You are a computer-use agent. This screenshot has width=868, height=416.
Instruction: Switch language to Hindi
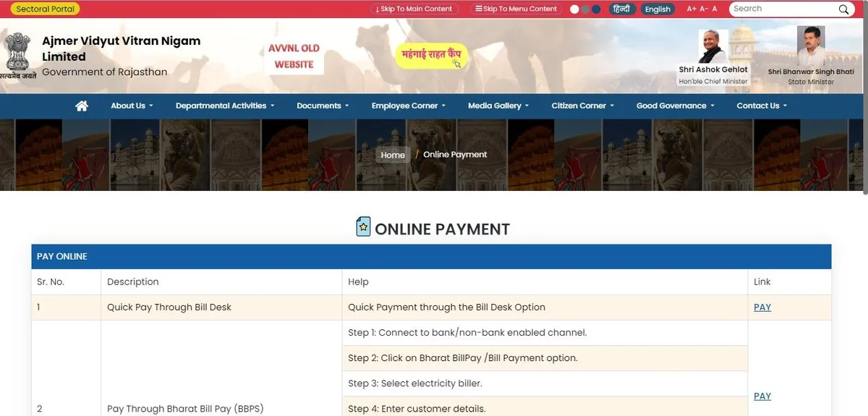pos(620,9)
